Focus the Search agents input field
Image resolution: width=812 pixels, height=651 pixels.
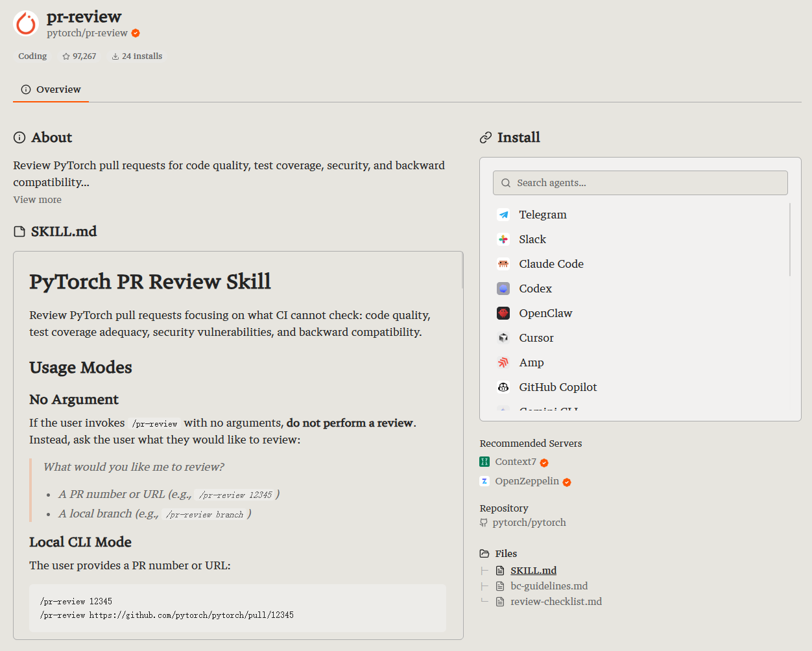point(640,183)
